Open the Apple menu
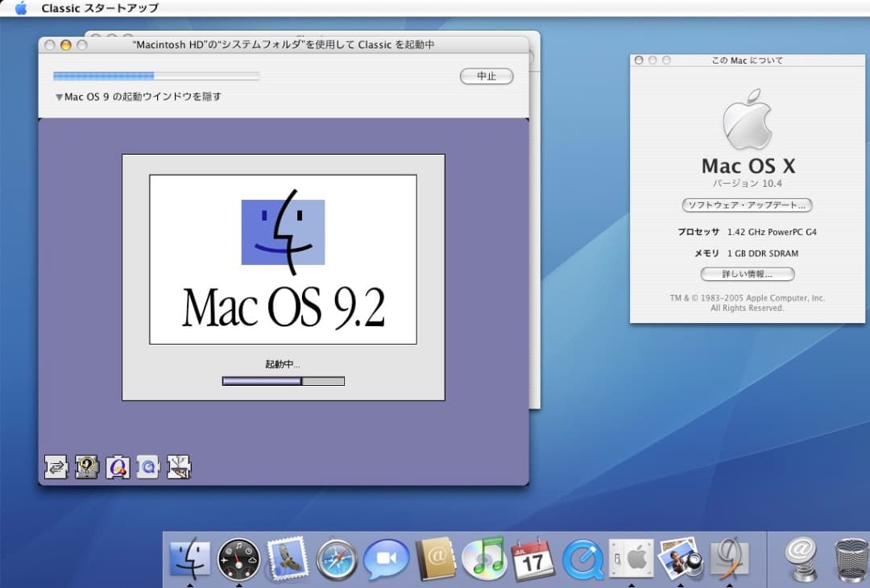870x588 pixels. 20,8
